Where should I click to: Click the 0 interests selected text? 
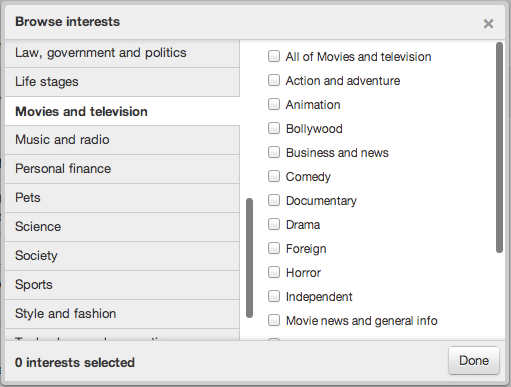75,362
